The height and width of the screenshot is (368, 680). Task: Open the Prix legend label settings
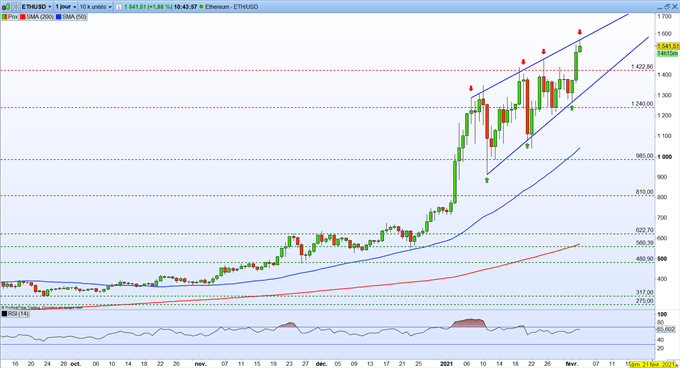click(13, 17)
